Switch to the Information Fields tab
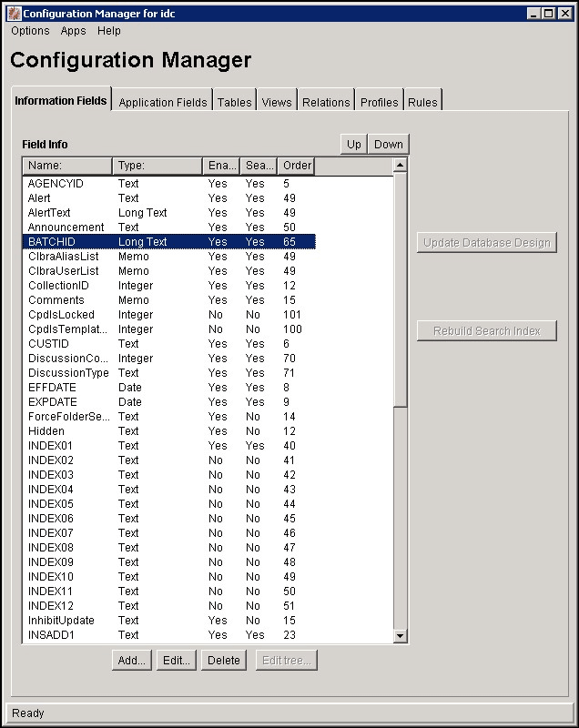The width and height of the screenshot is (579, 728). click(x=61, y=100)
